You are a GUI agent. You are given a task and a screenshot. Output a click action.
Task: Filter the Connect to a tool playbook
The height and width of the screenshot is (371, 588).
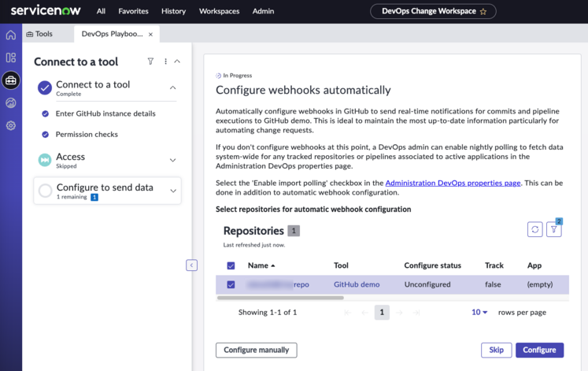(150, 61)
